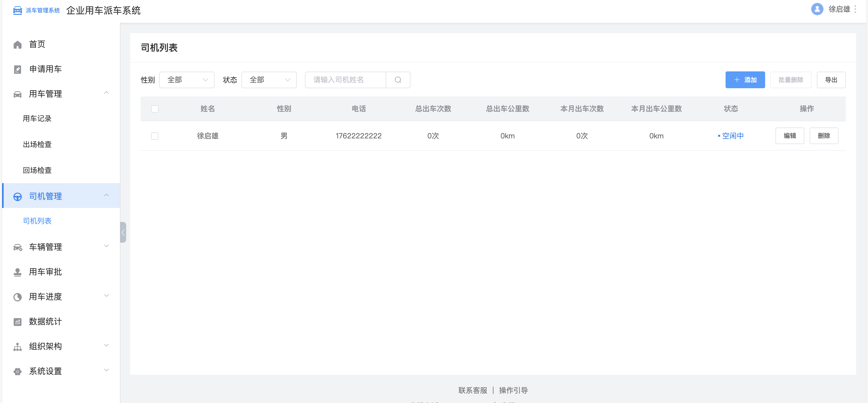The width and height of the screenshot is (868, 403).
Task: Click the 本月出车次数 column header
Action: coord(582,109)
